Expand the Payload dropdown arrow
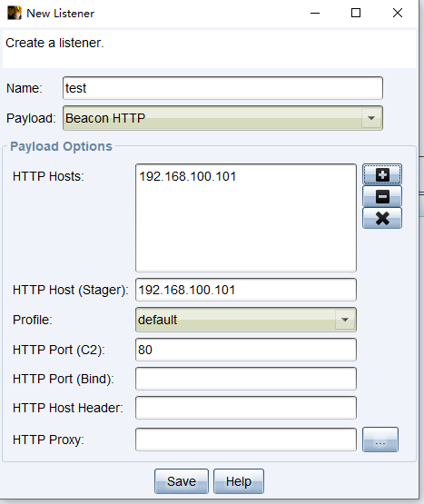424x504 pixels. 371,118
